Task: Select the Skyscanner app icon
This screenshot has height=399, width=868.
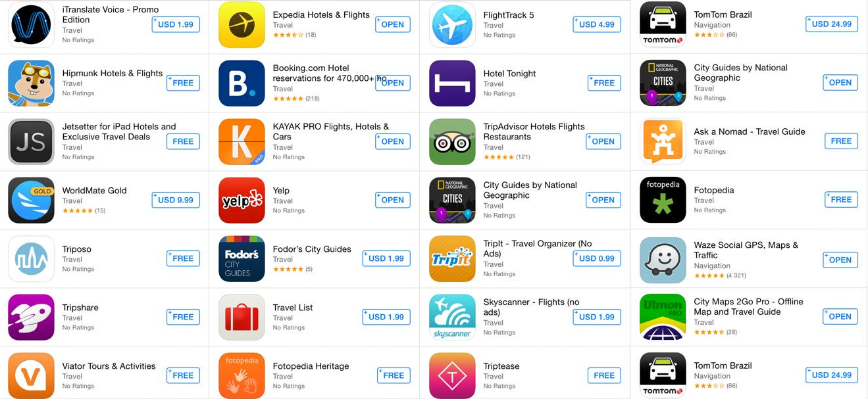Action: (452, 317)
